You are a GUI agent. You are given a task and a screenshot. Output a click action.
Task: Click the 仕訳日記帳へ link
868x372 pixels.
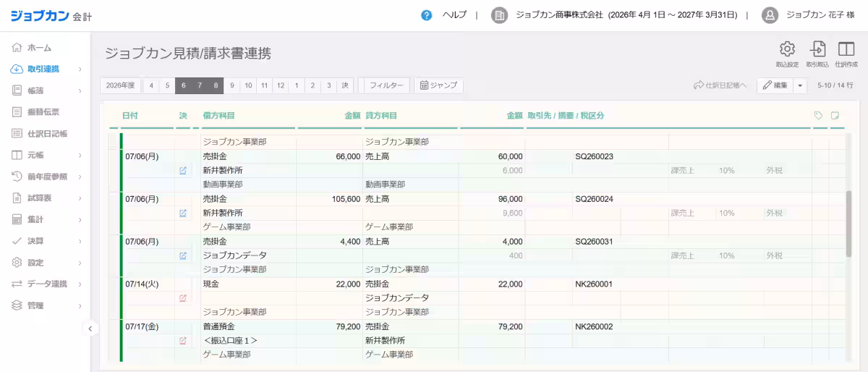(720, 85)
